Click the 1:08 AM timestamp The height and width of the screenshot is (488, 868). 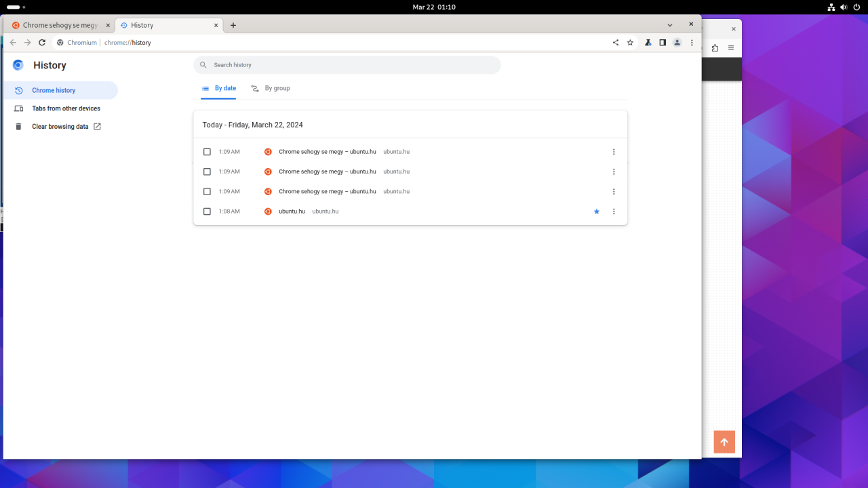(229, 211)
